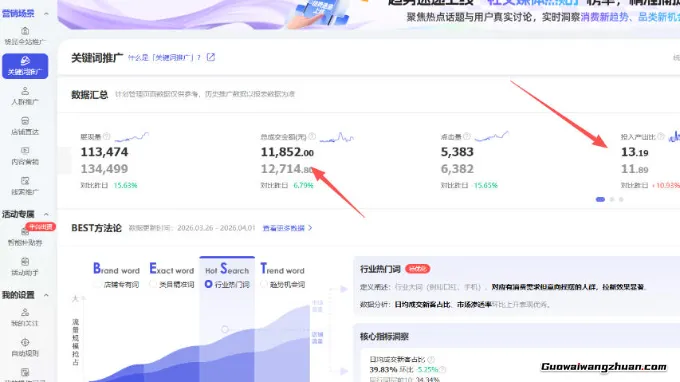Collapse the 活动专属 sidebar section
The height and width of the screenshot is (382, 680).
click(x=46, y=214)
